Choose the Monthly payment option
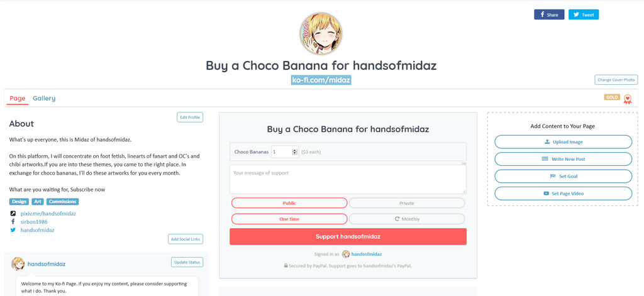The image size is (644, 296). point(407,219)
